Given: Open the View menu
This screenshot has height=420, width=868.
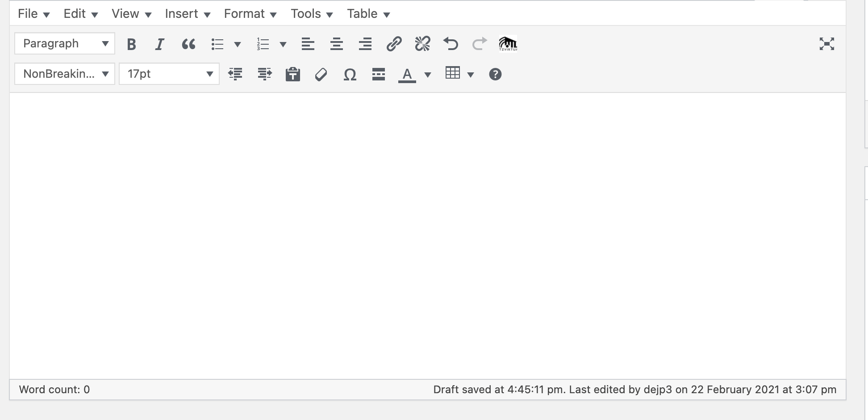Looking at the screenshot, I should click(131, 14).
